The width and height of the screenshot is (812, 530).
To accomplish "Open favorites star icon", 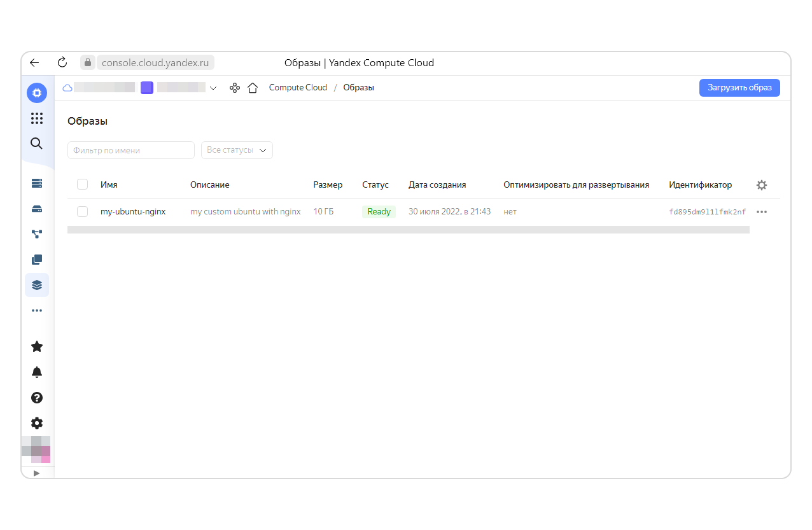I will click(37, 346).
